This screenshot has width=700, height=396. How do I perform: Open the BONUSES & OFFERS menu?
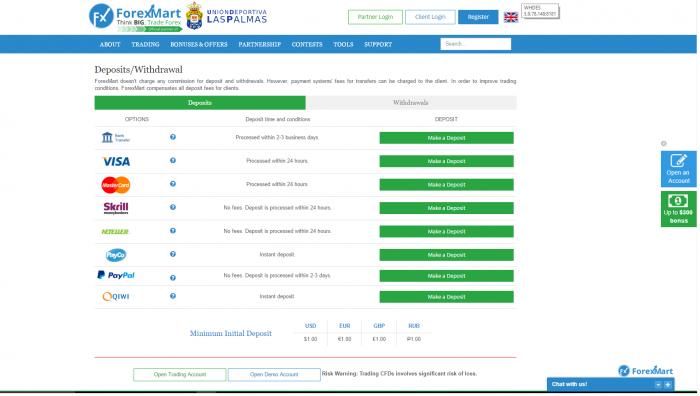pyautogui.click(x=199, y=44)
